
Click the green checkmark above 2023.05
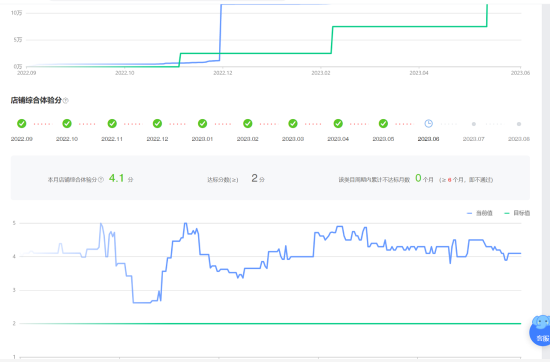point(383,123)
